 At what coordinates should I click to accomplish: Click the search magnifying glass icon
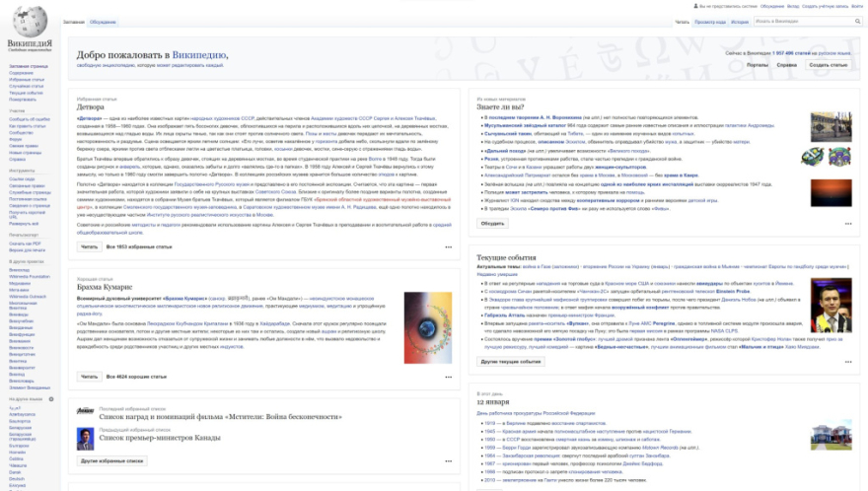[x=856, y=21]
